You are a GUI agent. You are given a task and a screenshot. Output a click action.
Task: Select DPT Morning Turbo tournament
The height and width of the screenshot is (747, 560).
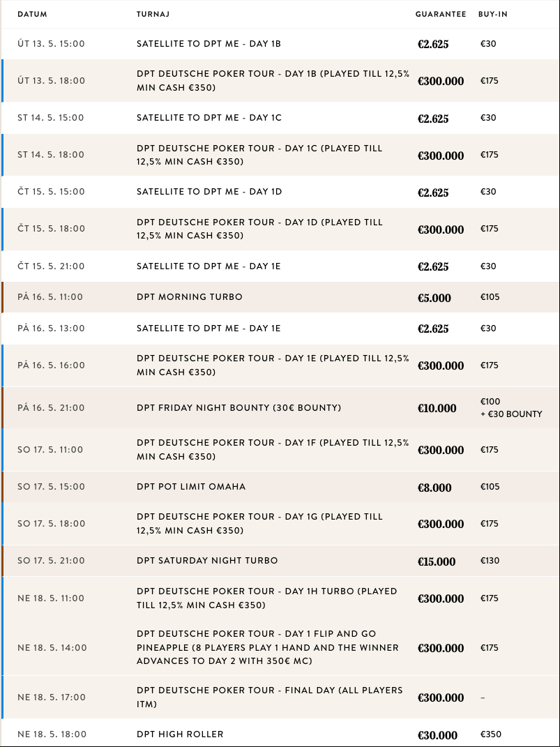[280, 297]
